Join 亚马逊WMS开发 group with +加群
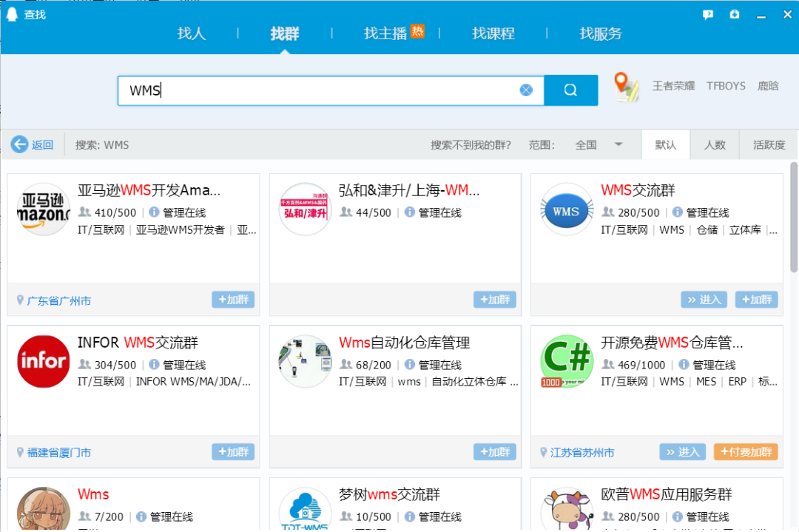Image resolution: width=799 pixels, height=532 pixels. pos(233,300)
